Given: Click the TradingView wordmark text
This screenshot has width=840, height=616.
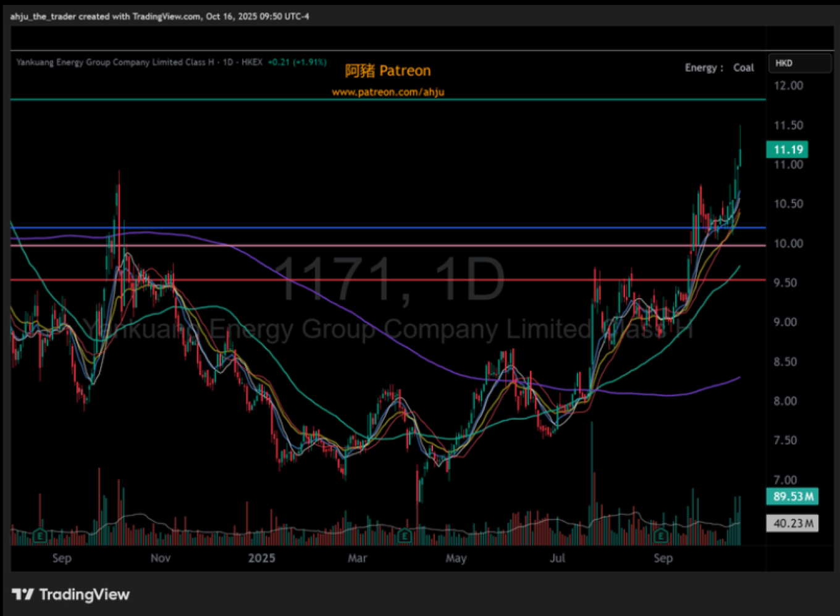Looking at the screenshot, I should (85, 594).
